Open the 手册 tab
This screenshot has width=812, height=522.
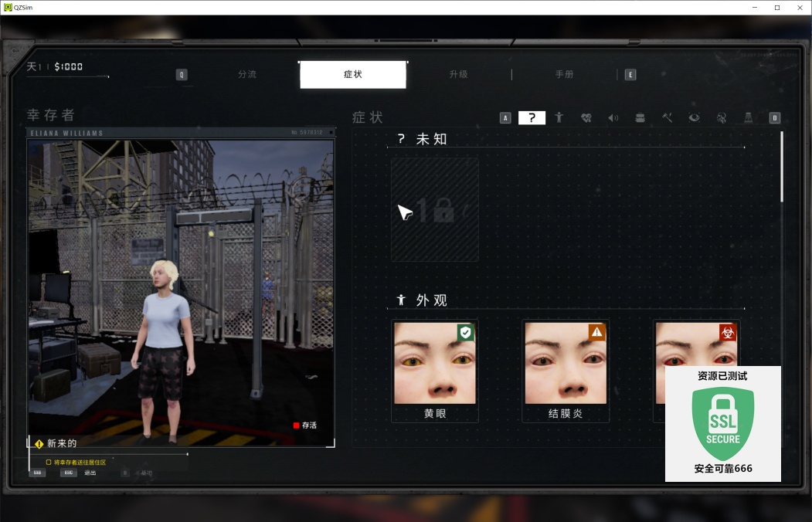tap(564, 75)
